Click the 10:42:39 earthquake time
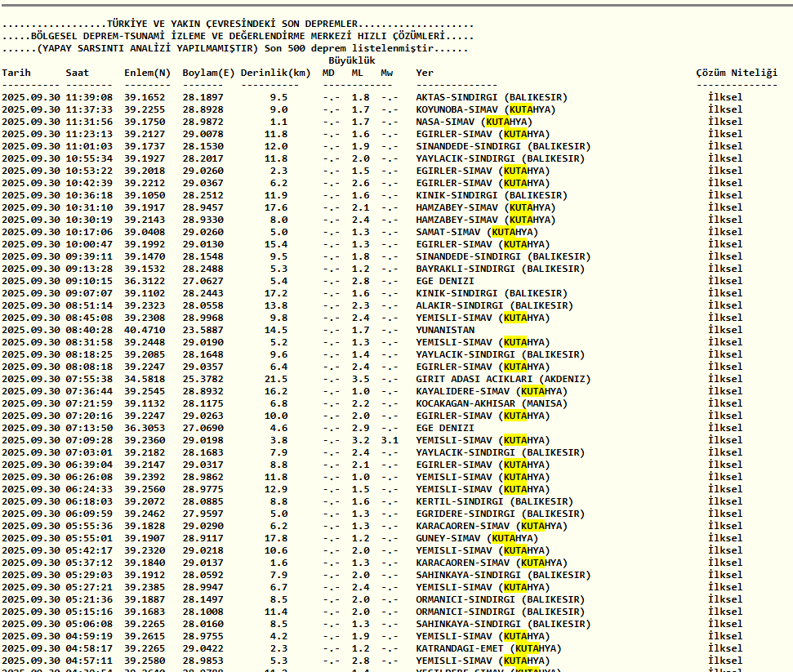The width and height of the screenshot is (793, 672). (x=89, y=183)
